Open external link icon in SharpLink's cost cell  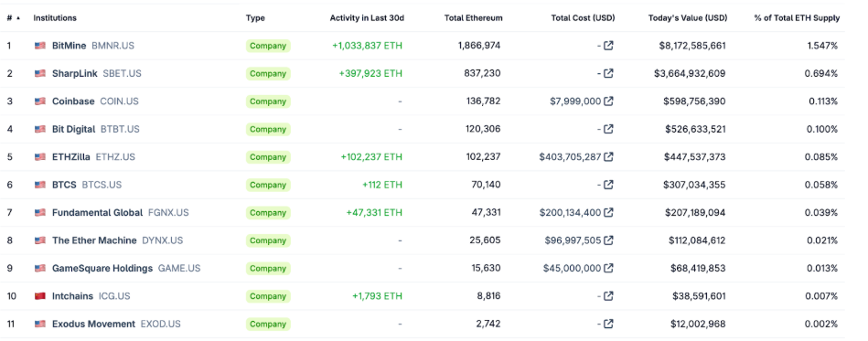(608, 73)
